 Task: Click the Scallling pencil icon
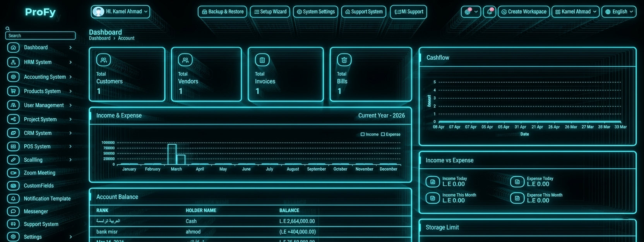pyautogui.click(x=13, y=159)
